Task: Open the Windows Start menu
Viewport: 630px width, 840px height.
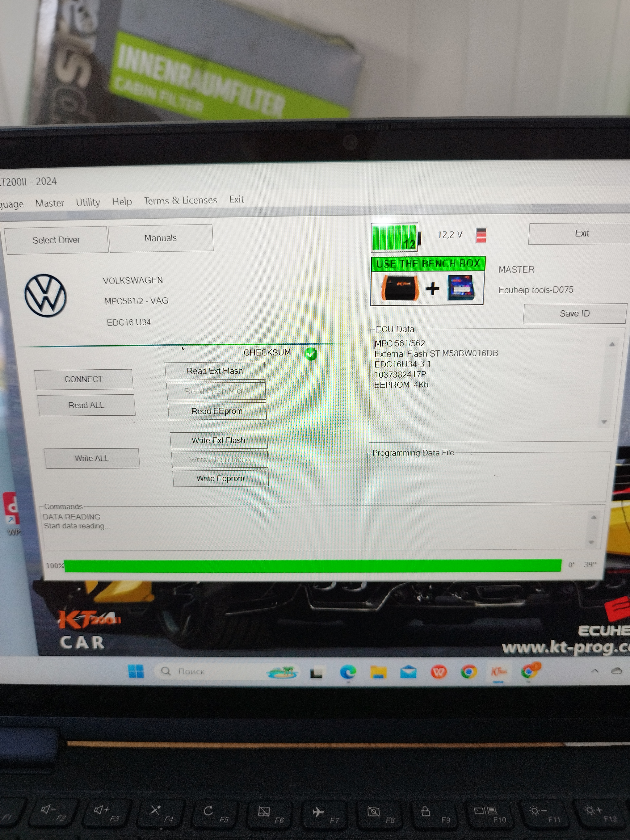Action: [x=136, y=671]
